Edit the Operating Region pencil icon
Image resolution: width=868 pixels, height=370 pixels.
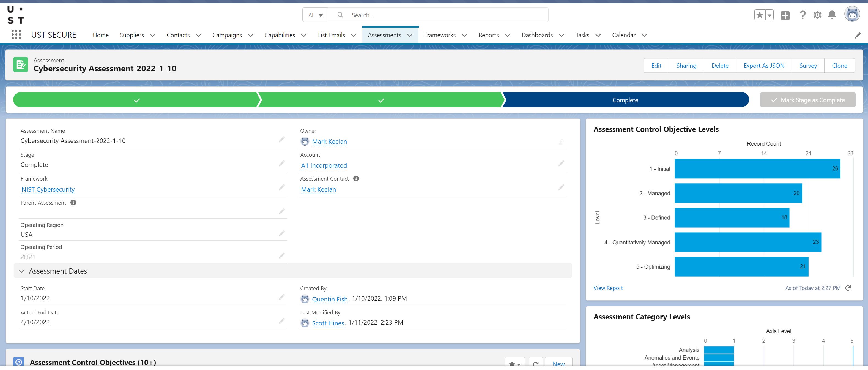click(x=282, y=233)
